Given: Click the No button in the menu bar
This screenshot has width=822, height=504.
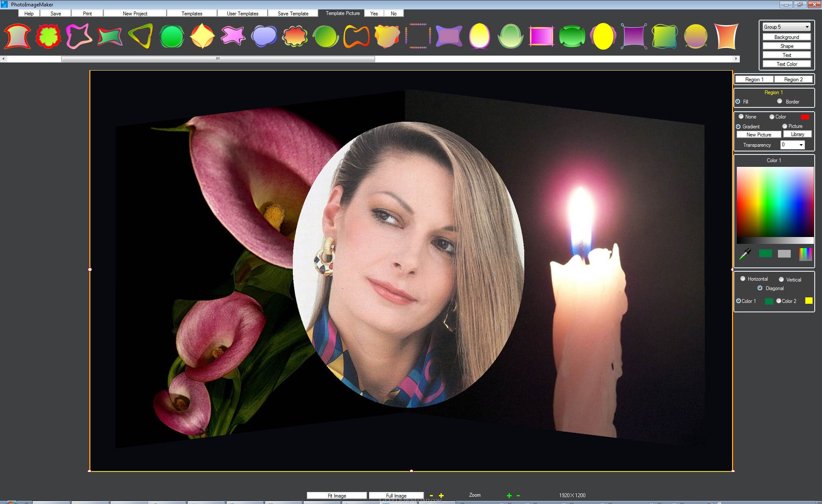Looking at the screenshot, I should point(393,14).
